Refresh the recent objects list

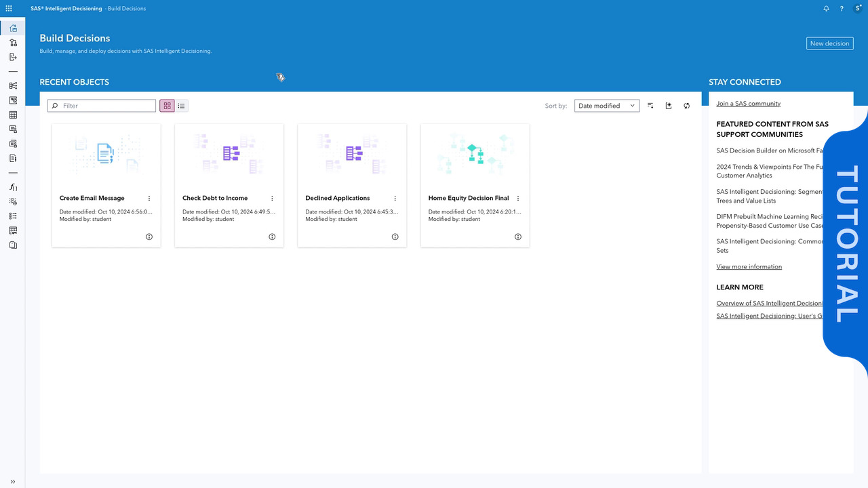pos(687,106)
